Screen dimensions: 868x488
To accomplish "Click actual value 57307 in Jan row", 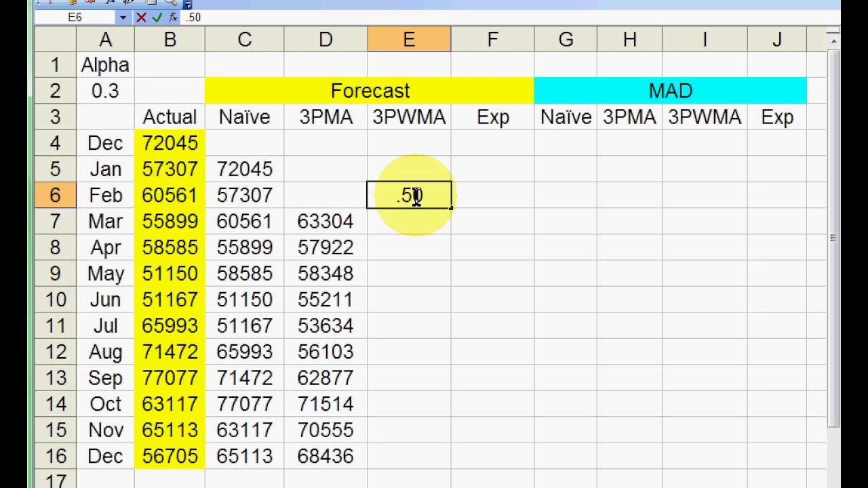I will click(x=170, y=169).
